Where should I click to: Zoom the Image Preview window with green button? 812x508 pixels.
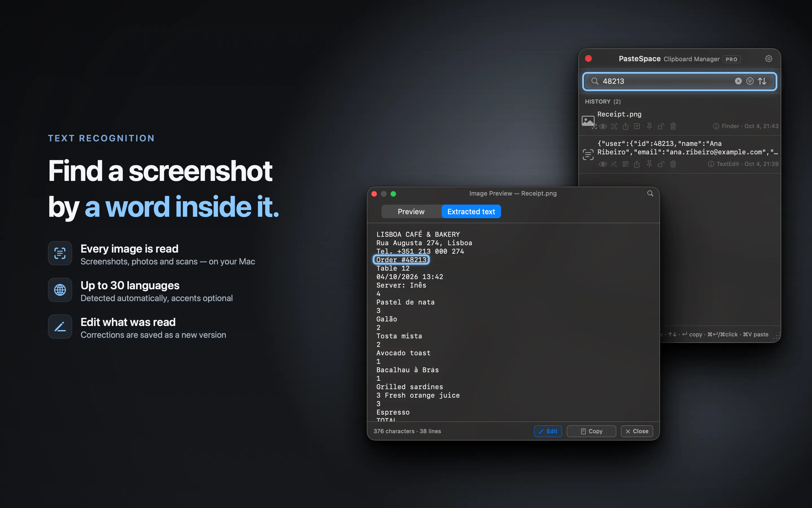[393, 194]
